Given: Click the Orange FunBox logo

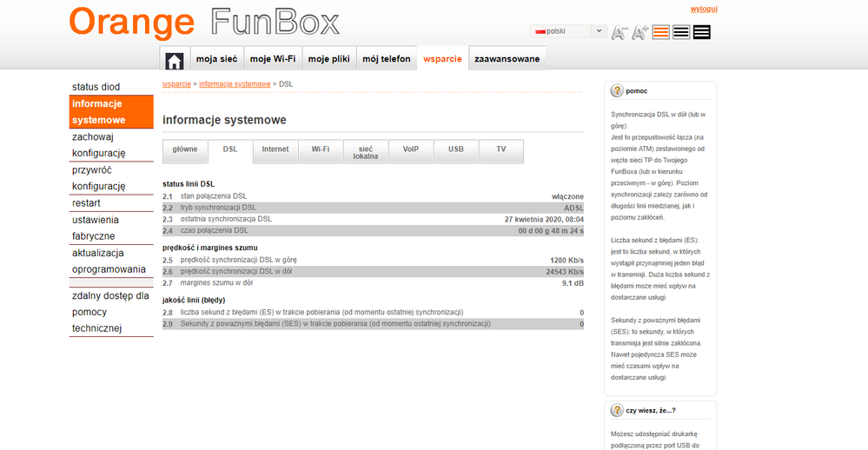Looking at the screenshot, I should point(204,23).
